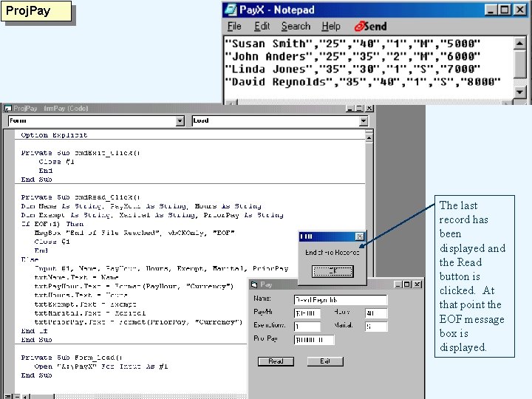Click the Prior Pay text field
This screenshot has width=532, height=399.
coord(314,340)
